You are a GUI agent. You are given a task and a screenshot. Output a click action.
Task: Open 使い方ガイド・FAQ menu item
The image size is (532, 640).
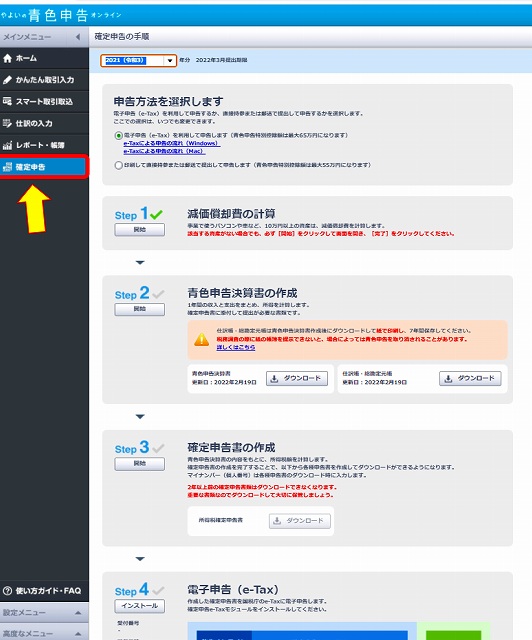(x=44, y=591)
